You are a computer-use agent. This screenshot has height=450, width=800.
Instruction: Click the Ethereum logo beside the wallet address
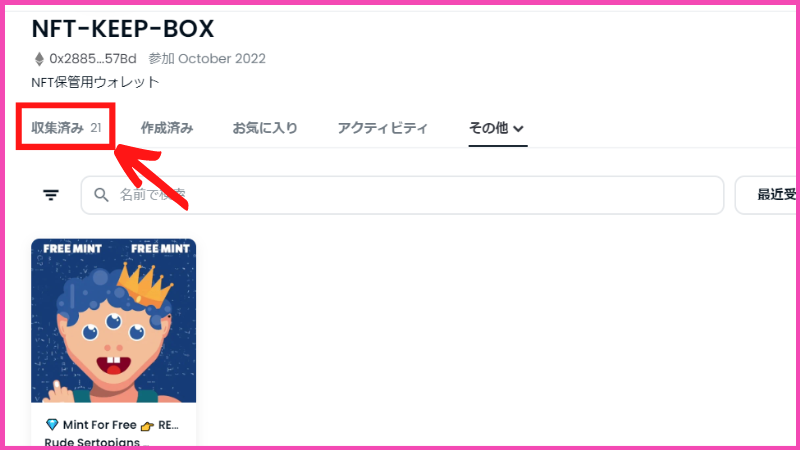39,59
